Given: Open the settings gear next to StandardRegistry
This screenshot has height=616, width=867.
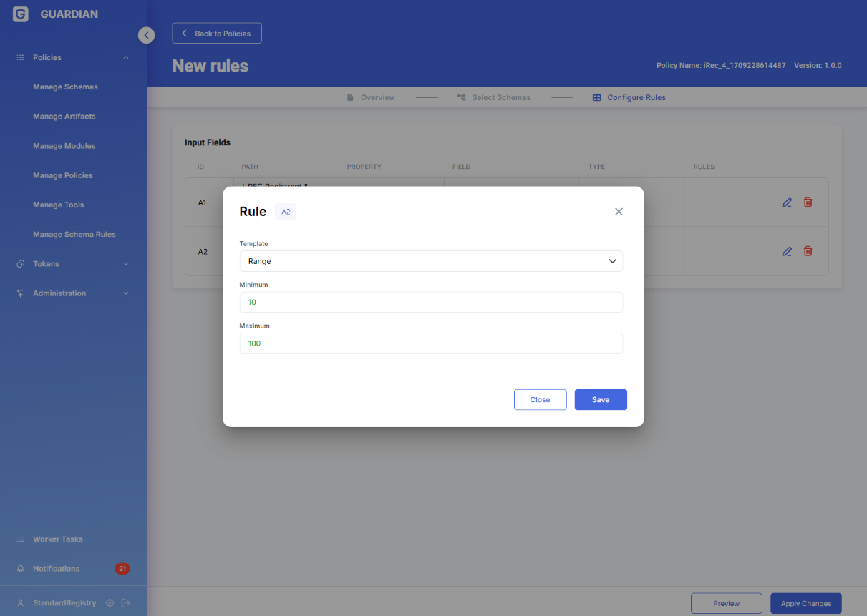Looking at the screenshot, I should (110, 603).
